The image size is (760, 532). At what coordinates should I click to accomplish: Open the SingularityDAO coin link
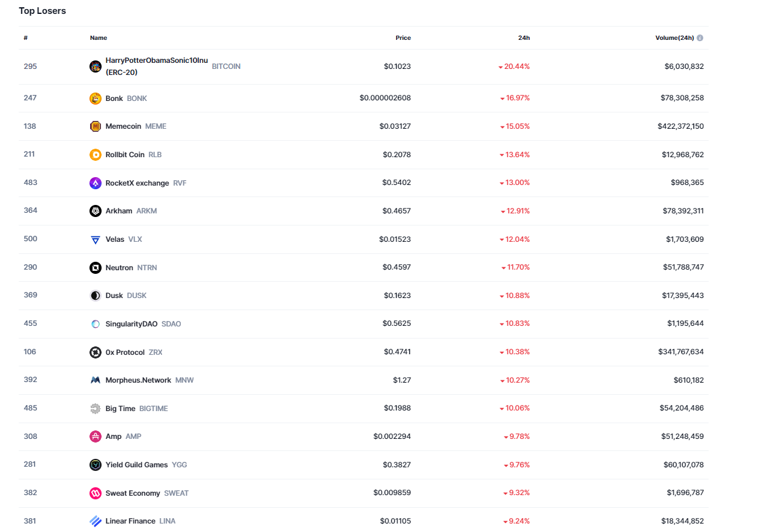pyautogui.click(x=131, y=324)
